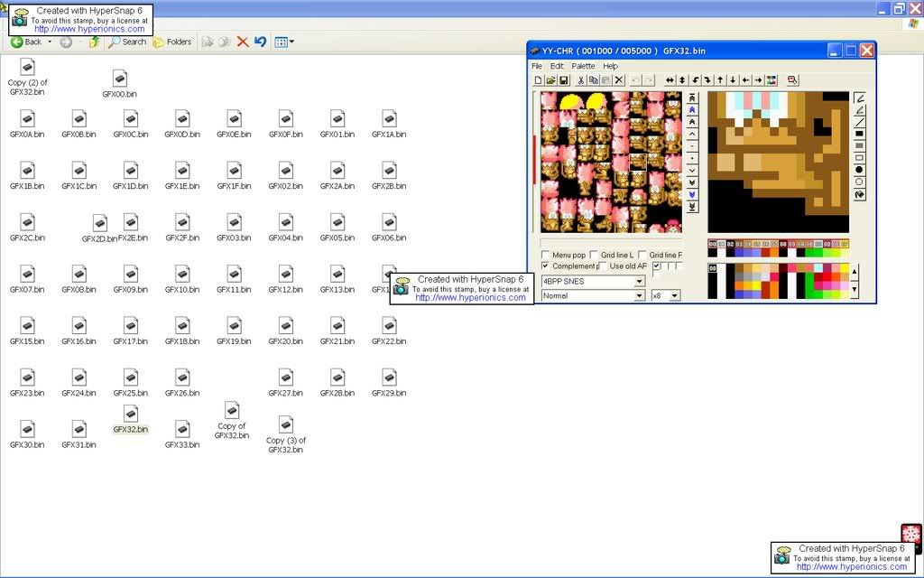
Task: Enable the Menu pop checkbox
Action: point(545,255)
